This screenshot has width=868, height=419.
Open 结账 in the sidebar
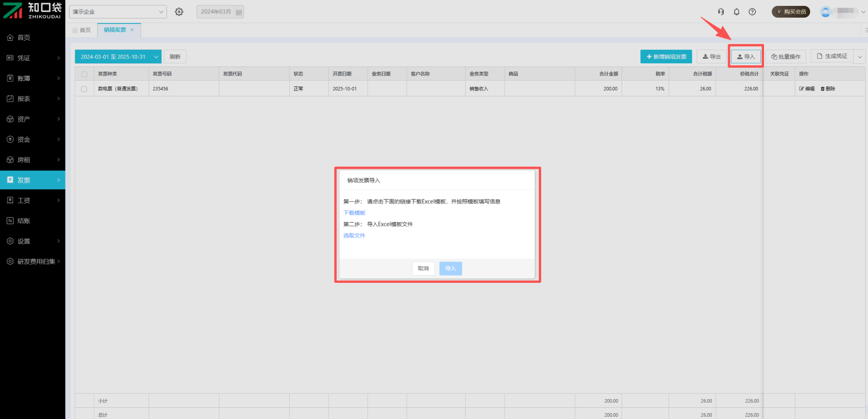[x=33, y=221]
